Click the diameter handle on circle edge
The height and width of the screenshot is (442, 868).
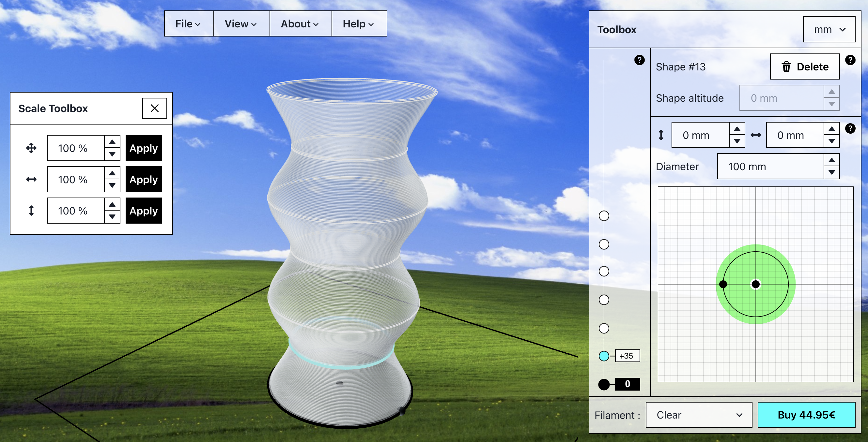(723, 285)
